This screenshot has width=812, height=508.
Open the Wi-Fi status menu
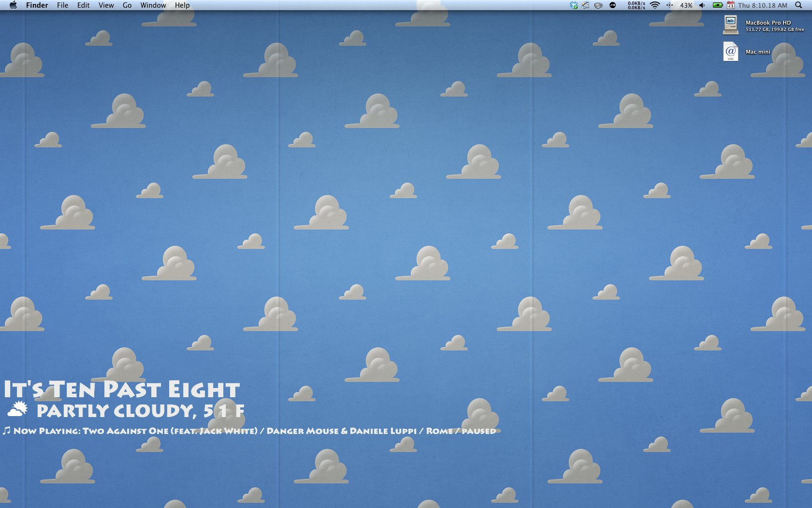coord(655,5)
